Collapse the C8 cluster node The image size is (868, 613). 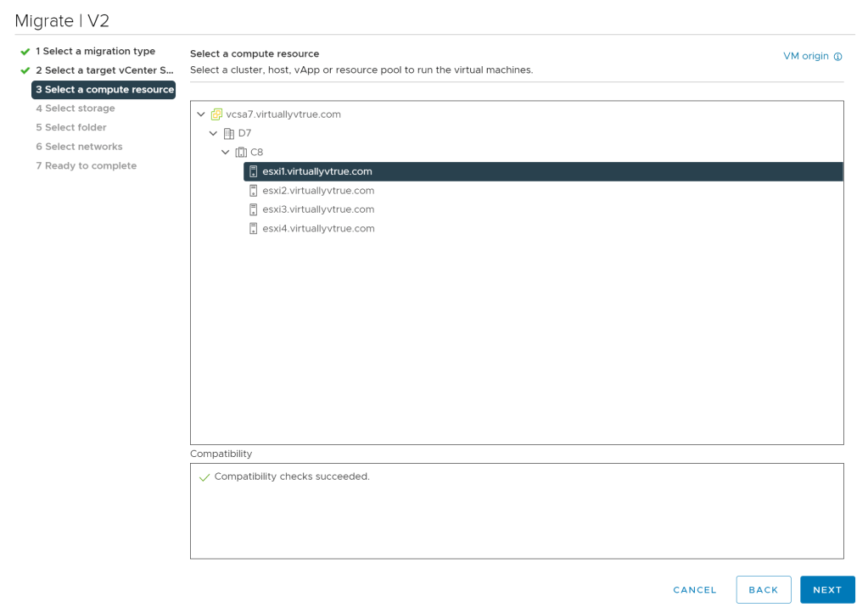click(226, 153)
